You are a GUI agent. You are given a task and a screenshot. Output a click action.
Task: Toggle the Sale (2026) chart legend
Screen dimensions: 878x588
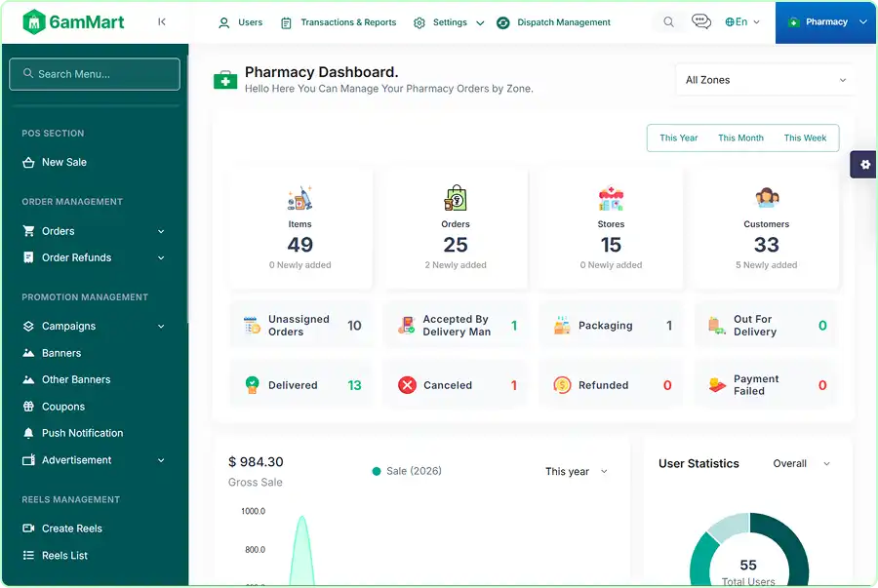[407, 471]
